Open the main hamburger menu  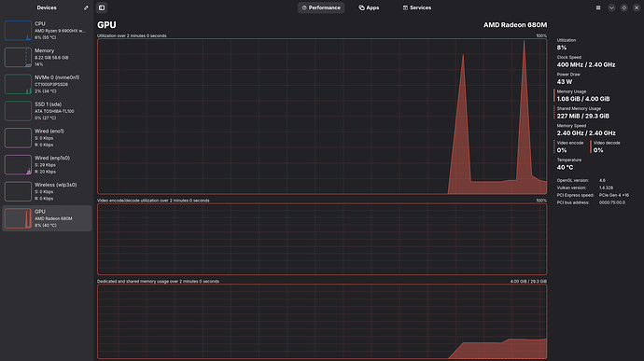(598, 7)
